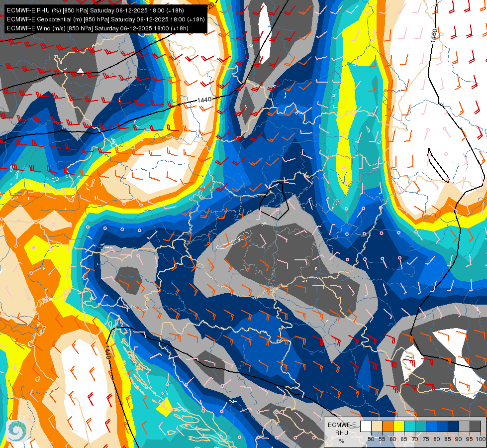Click the legend tick value 75
The image size is (487, 448).
(426, 439)
